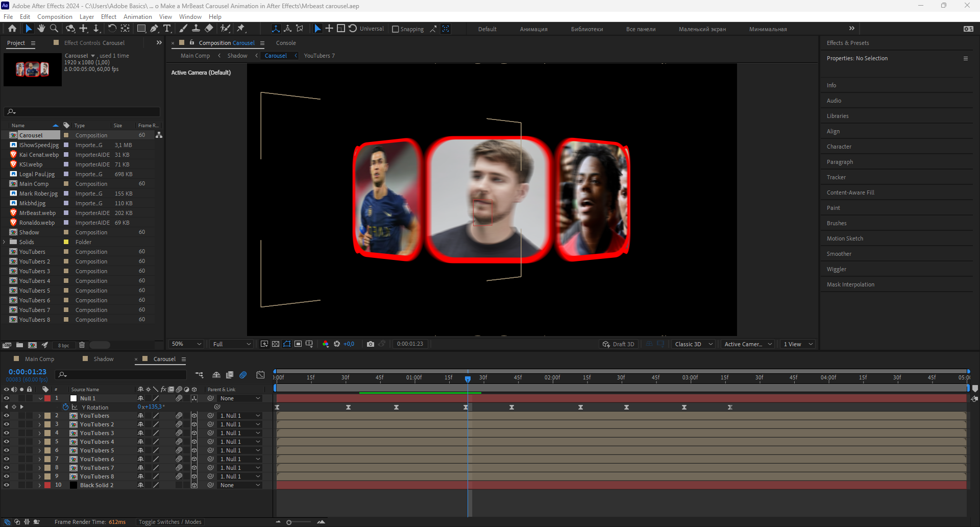Select the Type tool

point(167,29)
